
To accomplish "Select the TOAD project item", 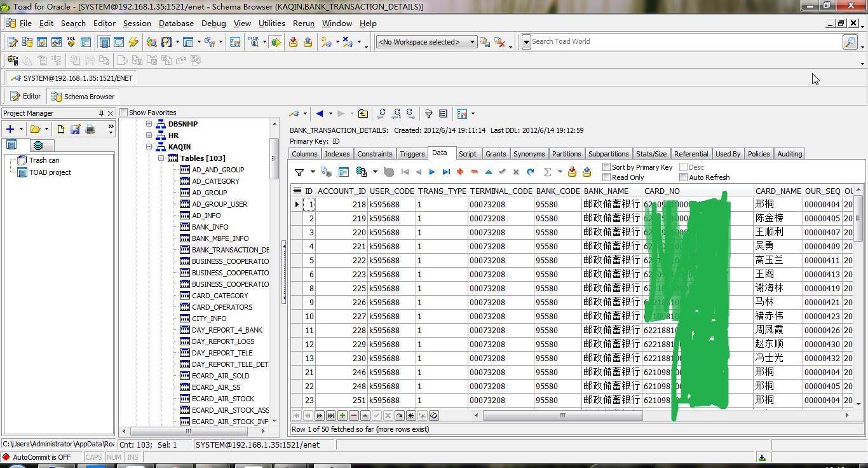I will tap(50, 172).
